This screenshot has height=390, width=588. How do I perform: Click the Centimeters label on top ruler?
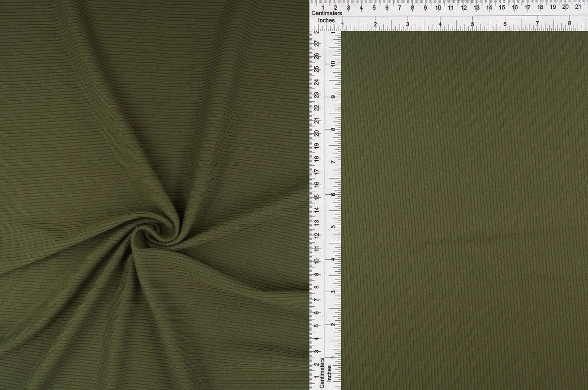pyautogui.click(x=327, y=13)
